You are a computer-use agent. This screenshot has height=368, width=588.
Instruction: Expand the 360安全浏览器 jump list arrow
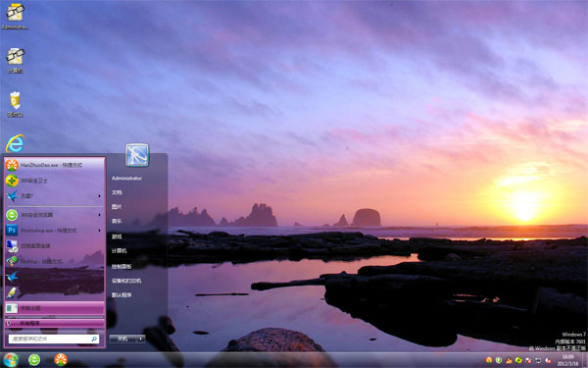point(99,215)
